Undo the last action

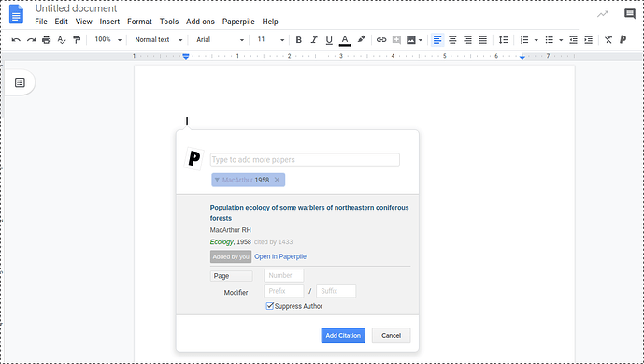coord(16,40)
